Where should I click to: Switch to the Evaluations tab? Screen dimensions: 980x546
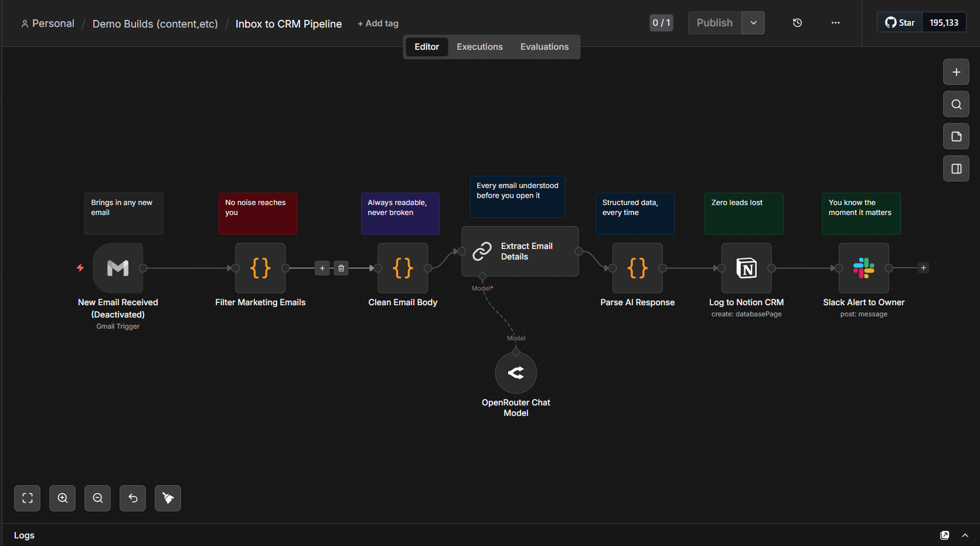pyautogui.click(x=545, y=47)
